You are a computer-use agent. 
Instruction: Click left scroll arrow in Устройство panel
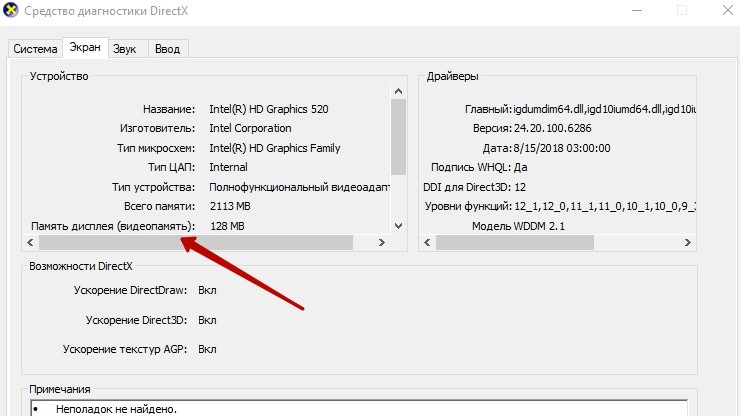pos(30,242)
